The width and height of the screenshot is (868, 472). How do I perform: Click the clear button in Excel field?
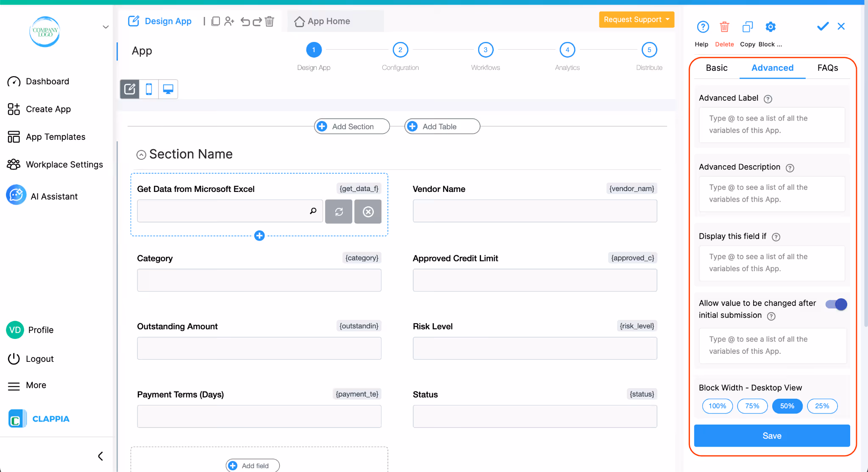(368, 211)
